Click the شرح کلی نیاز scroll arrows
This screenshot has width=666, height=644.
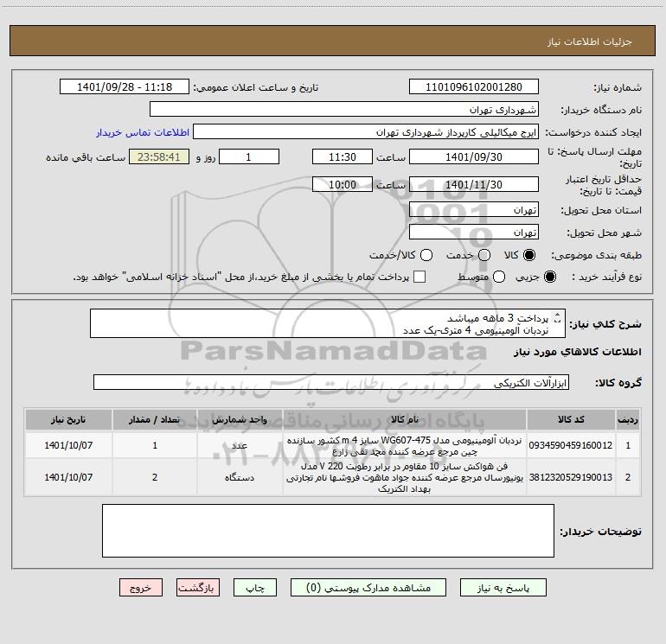point(558,317)
